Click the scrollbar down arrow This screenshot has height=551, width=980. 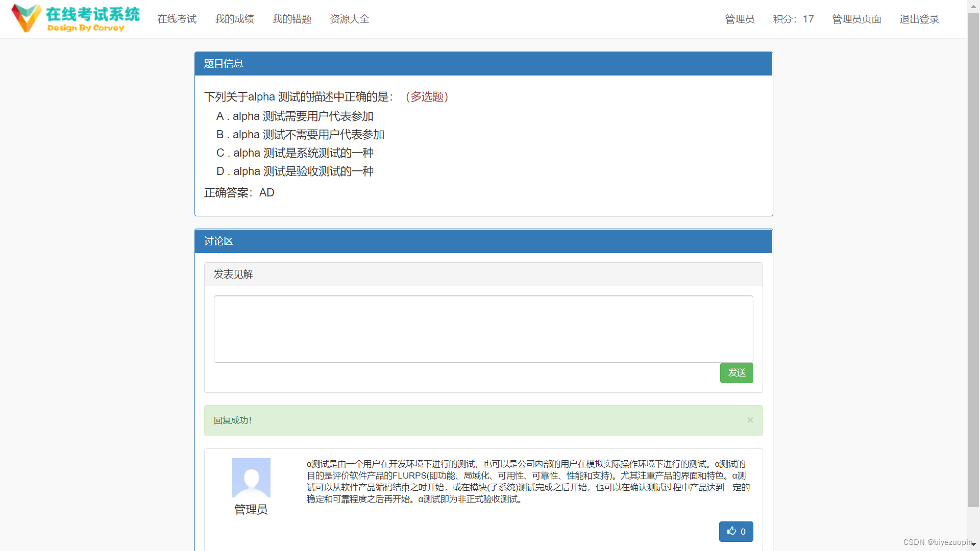click(974, 545)
